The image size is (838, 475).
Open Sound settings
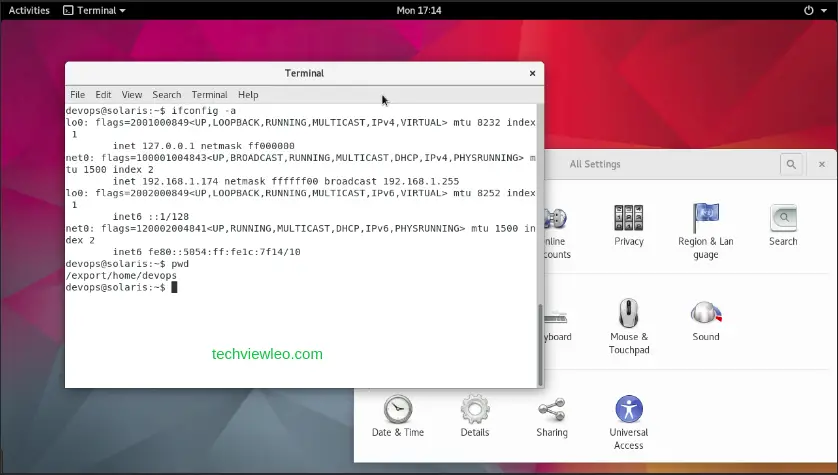pyautogui.click(x=705, y=321)
